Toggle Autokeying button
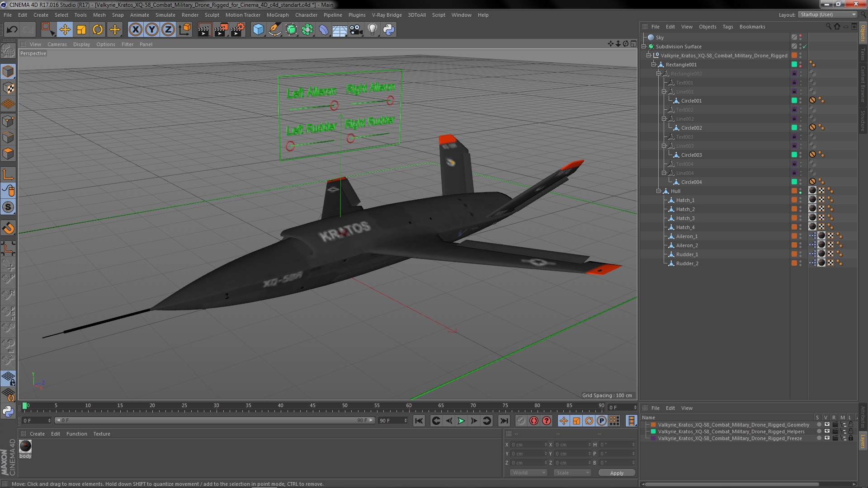 click(x=534, y=421)
